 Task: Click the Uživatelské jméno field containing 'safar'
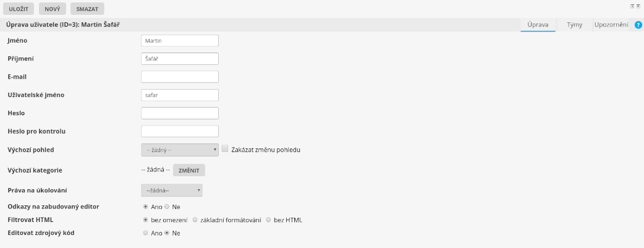(180, 95)
